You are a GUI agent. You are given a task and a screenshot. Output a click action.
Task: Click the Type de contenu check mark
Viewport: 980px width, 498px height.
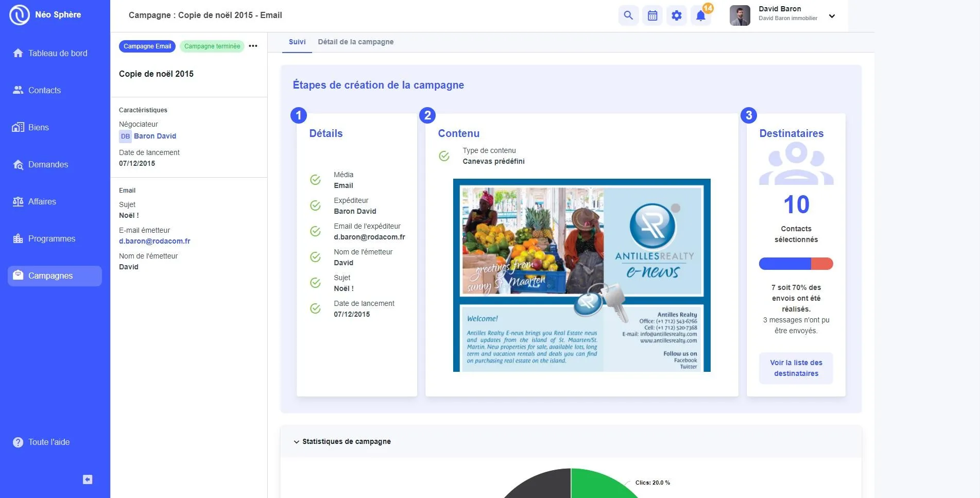coord(444,156)
